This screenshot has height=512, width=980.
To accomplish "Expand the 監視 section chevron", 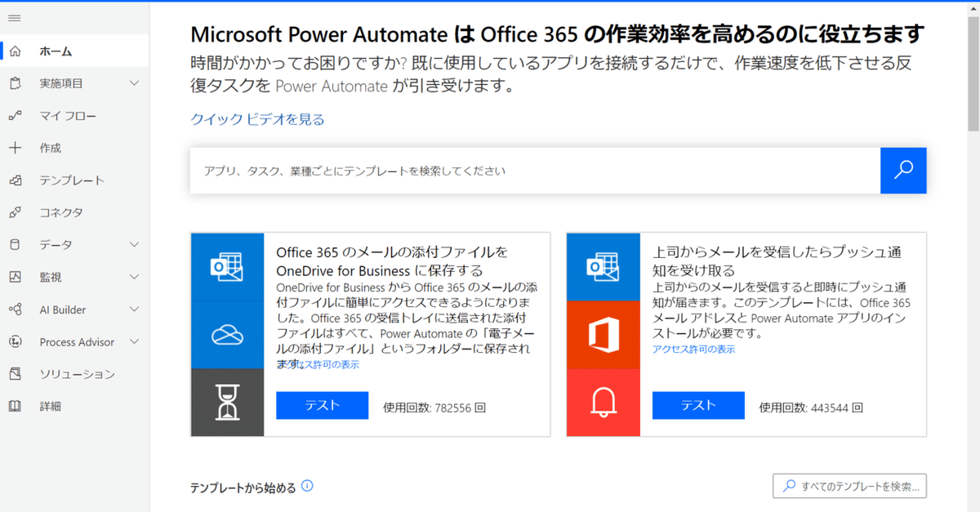I will 135,277.
